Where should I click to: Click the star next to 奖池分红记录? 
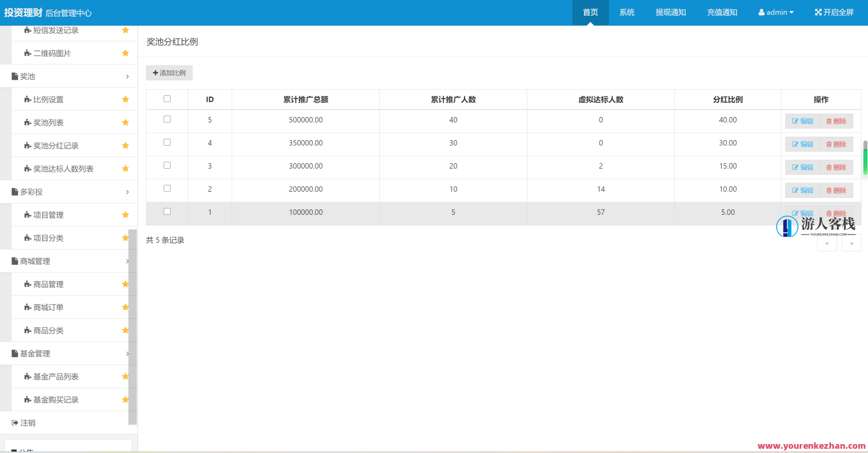[x=125, y=146]
